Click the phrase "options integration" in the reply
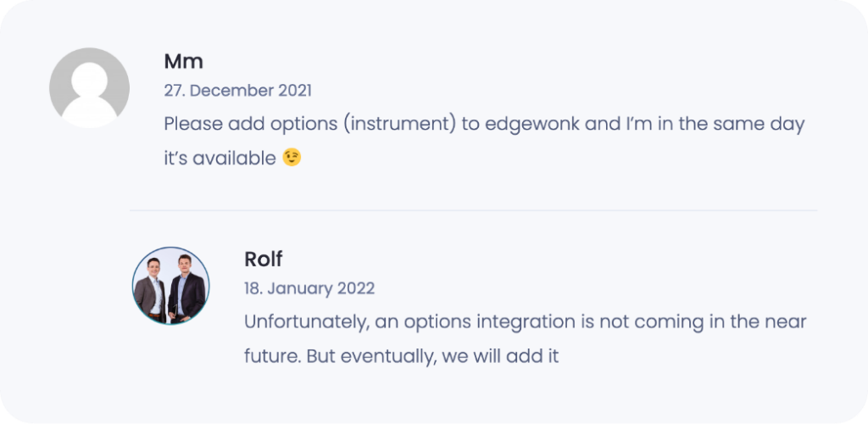The width and height of the screenshot is (868, 424). pyautogui.click(x=463, y=322)
